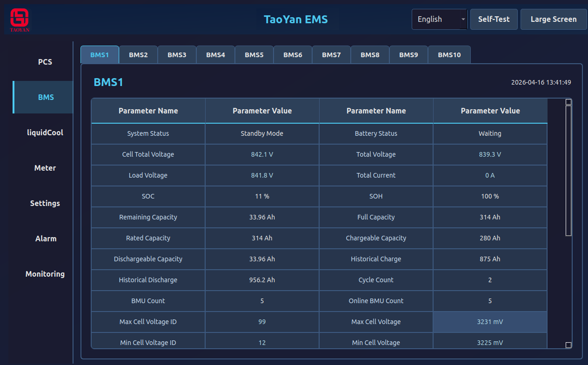Open the Large Screen view
This screenshot has width=588, height=365.
[553, 20]
